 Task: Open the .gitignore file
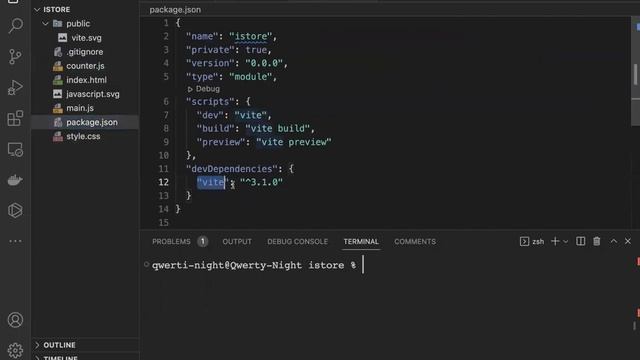(85, 52)
